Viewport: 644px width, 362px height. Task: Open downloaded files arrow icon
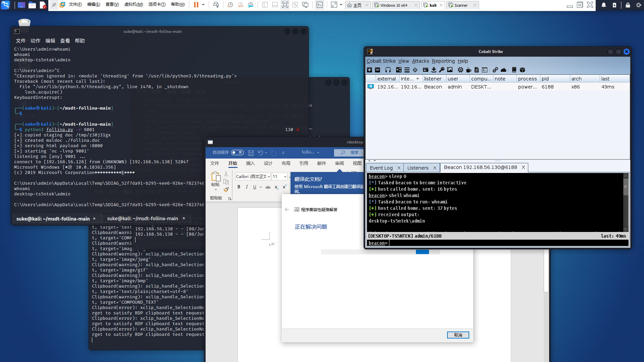tap(434, 70)
